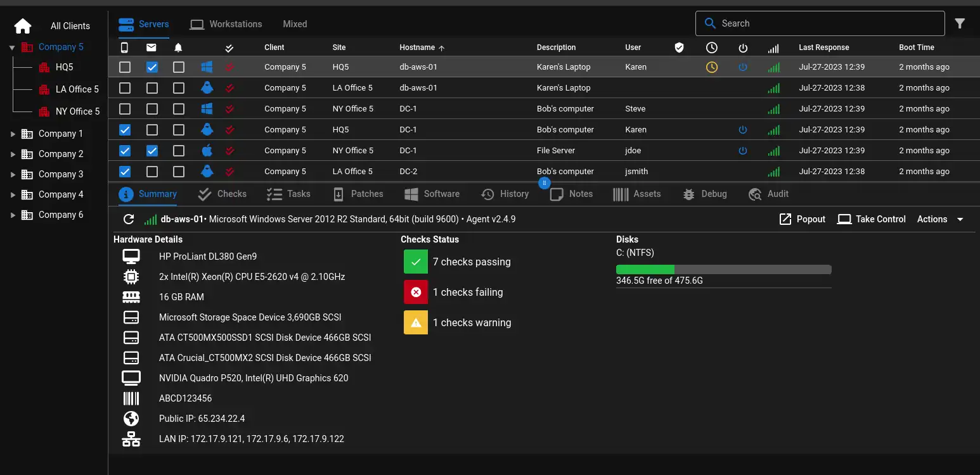Expand the Company 1 tree node
980x475 pixels.
pyautogui.click(x=12, y=134)
